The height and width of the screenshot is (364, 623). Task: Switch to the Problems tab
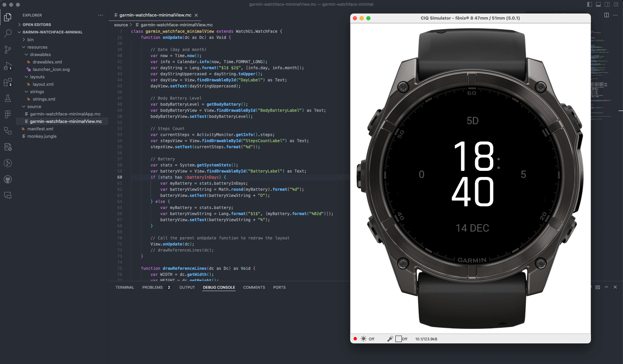[x=152, y=287]
